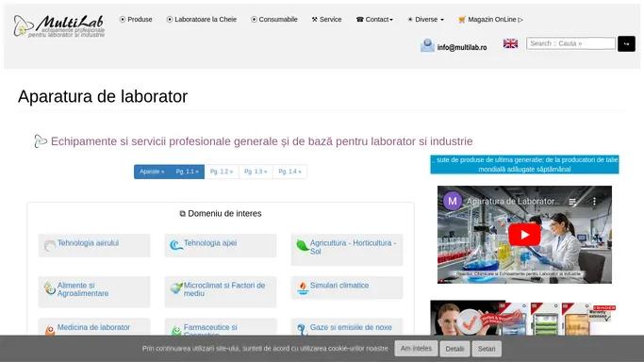
Task: Click the Alimente si Agroalimentare icon
Action: (x=49, y=288)
